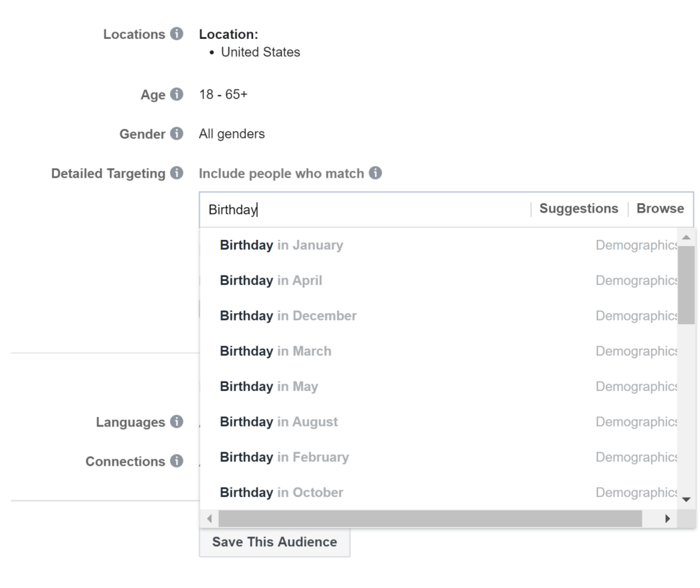
Task: Click the info icon beside Age
Action: 177,94
